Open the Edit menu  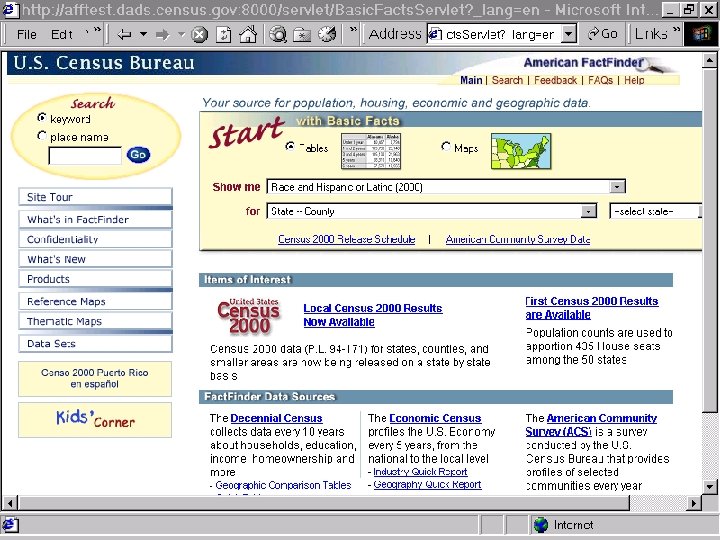(62, 34)
